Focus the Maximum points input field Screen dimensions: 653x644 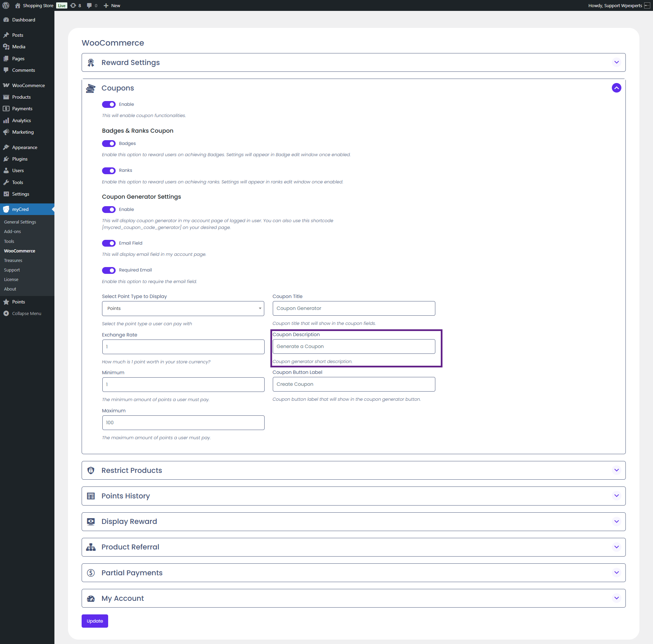183,423
